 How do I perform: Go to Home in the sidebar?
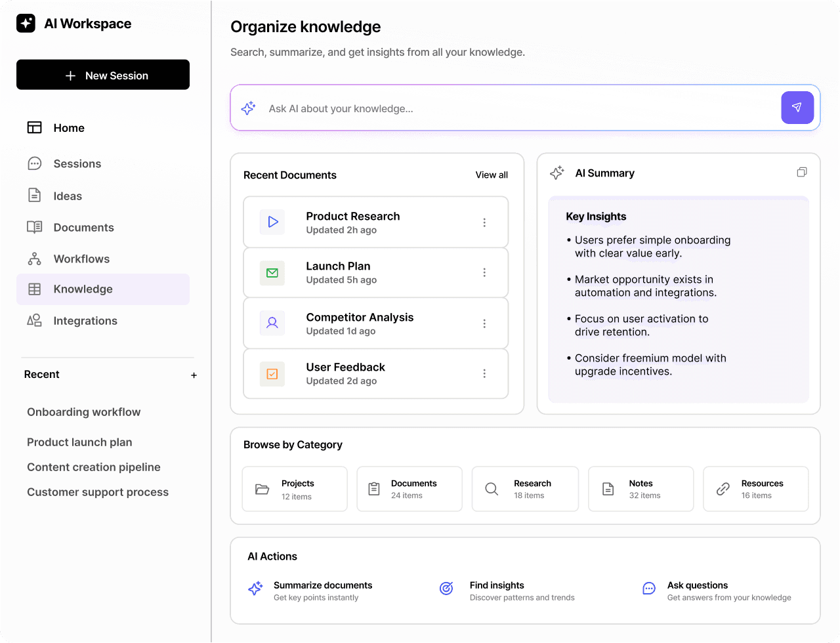[x=103, y=128]
